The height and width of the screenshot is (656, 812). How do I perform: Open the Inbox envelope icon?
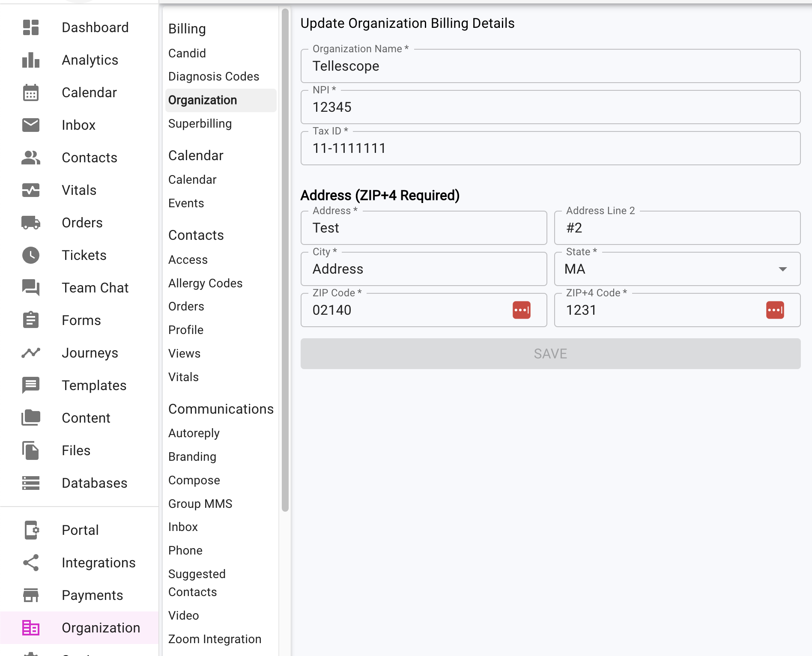pos(31,125)
